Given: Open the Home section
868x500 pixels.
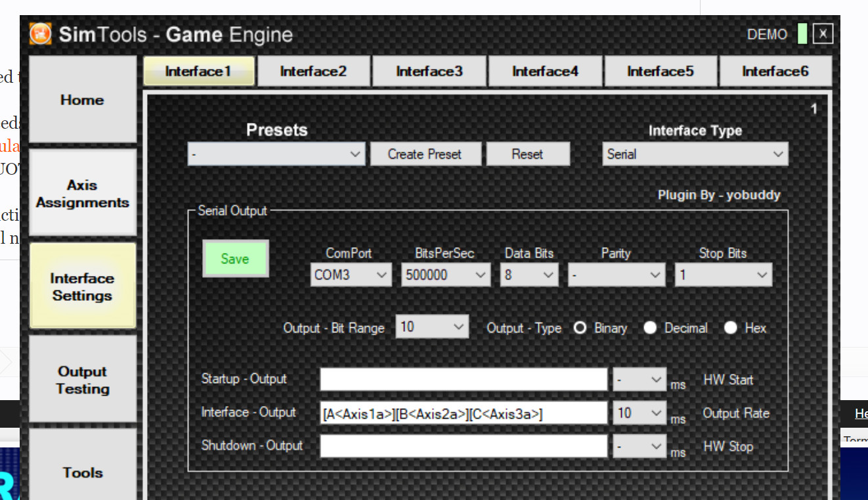Looking at the screenshot, I should click(x=83, y=100).
